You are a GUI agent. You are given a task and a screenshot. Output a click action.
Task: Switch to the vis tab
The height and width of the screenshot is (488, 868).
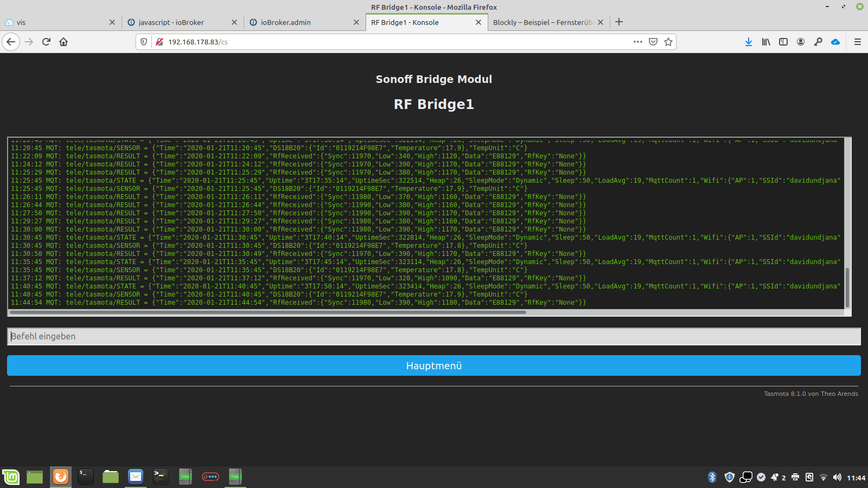pyautogui.click(x=60, y=22)
